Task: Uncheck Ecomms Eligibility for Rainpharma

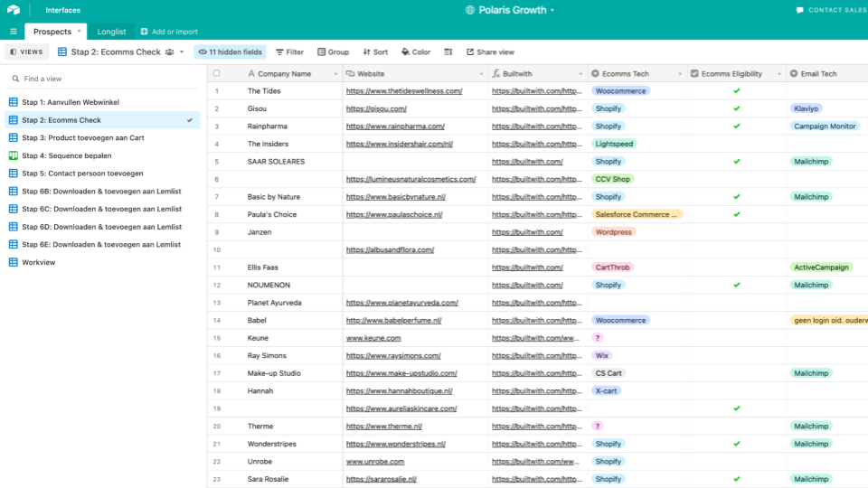Action: coord(737,127)
